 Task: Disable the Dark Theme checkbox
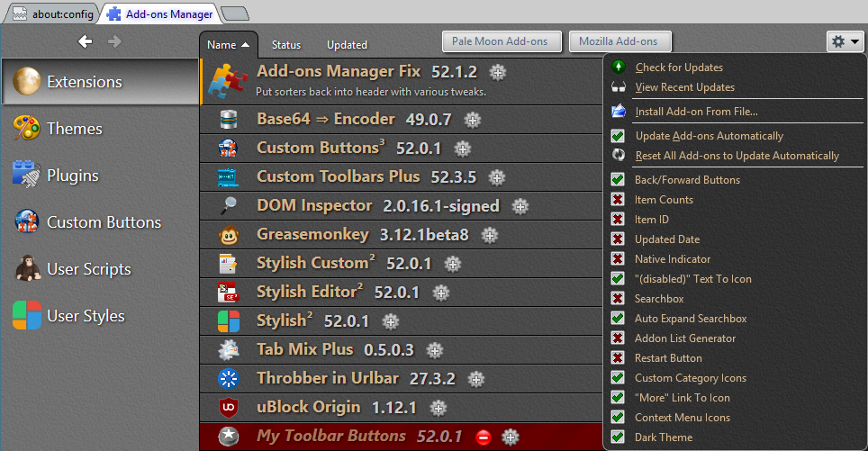(x=618, y=437)
